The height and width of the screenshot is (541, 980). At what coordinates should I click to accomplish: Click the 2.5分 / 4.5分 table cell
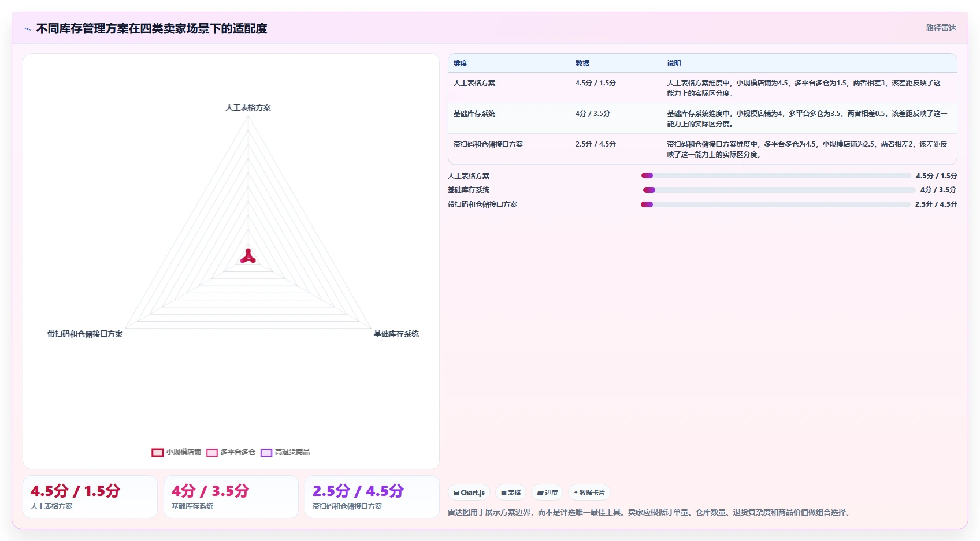[596, 144]
